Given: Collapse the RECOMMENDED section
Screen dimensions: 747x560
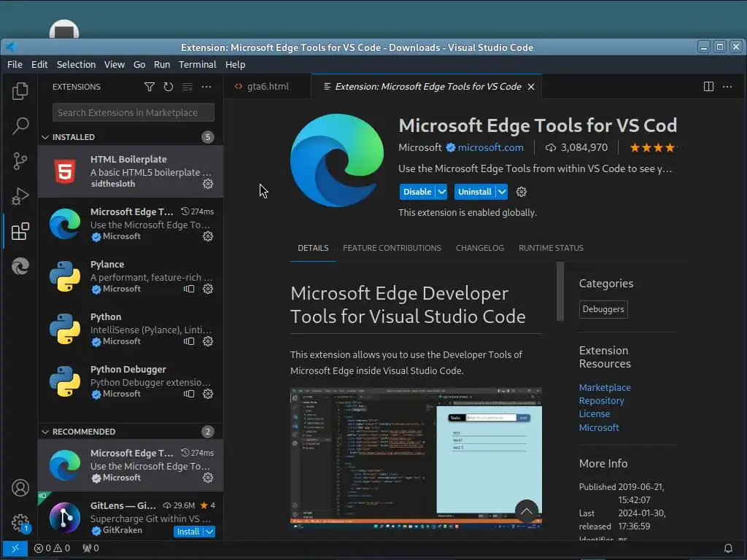Looking at the screenshot, I should pyautogui.click(x=45, y=432).
